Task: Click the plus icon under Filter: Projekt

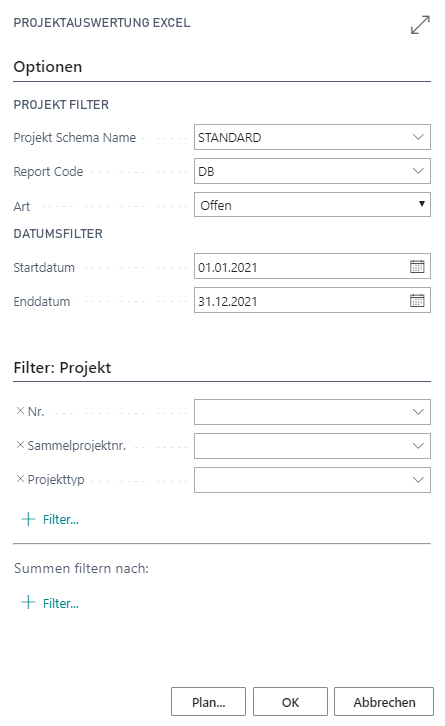Action: [x=28, y=519]
